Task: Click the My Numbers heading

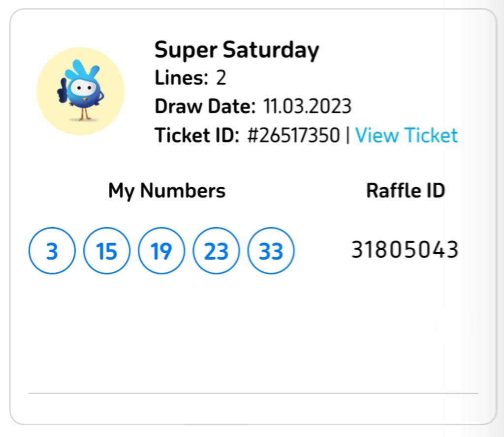Action: click(167, 191)
